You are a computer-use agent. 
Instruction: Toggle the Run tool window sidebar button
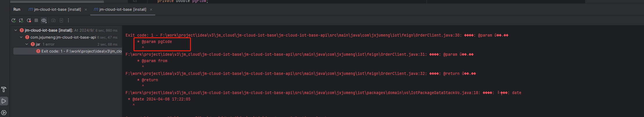point(4,101)
